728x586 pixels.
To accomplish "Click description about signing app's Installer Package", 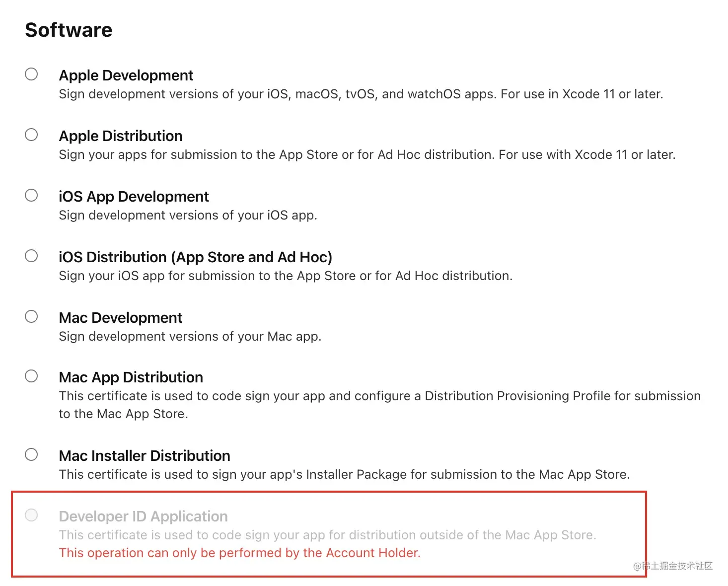I will [345, 474].
